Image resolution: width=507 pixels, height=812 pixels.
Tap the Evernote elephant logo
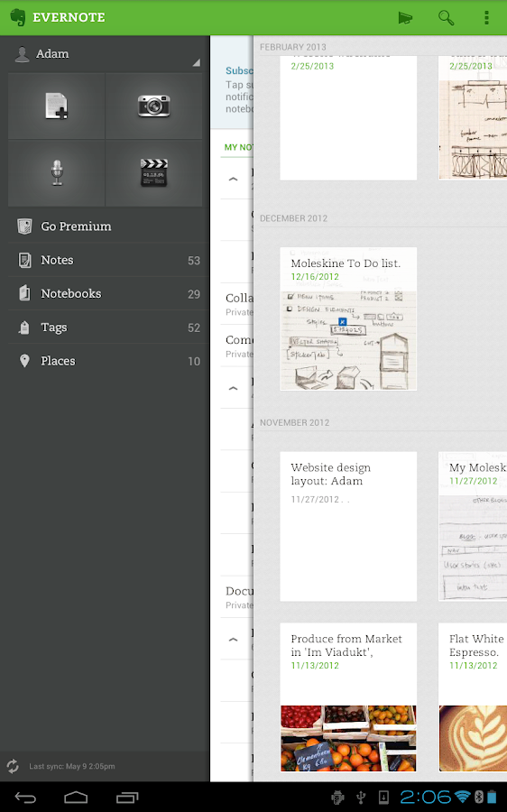click(x=18, y=17)
